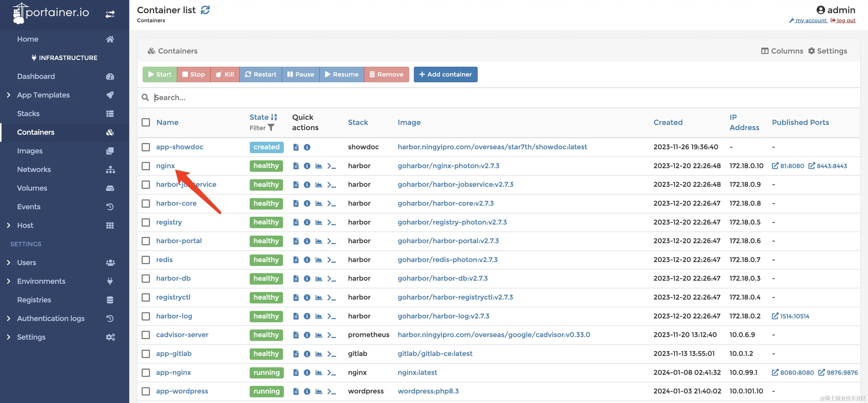This screenshot has height=403, width=868.
Task: Open Volumes in the sidebar
Action: 65,188
